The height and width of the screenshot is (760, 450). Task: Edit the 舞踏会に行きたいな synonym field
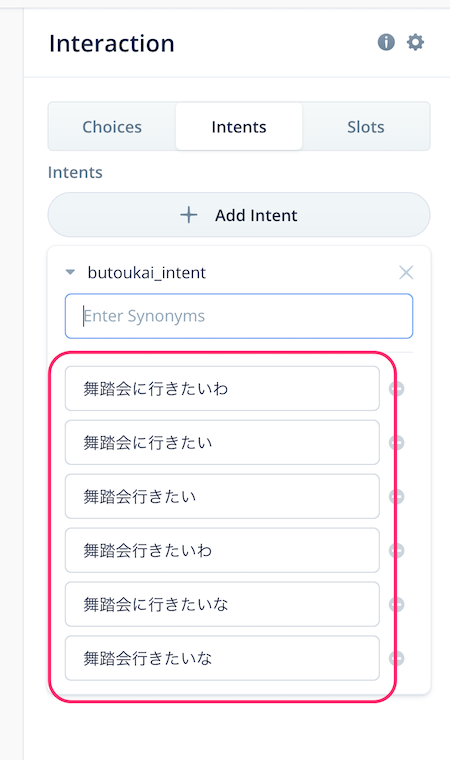222,604
